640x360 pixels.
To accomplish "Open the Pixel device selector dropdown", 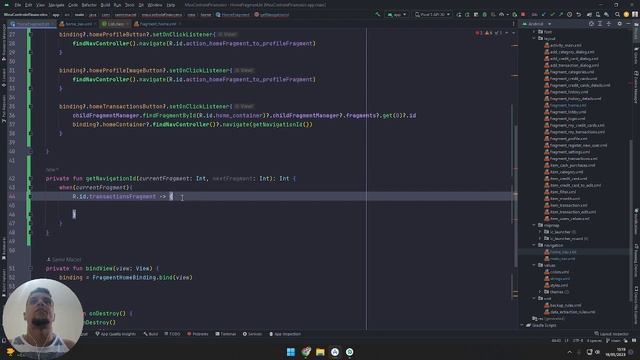I will pyautogui.click(x=432, y=14).
